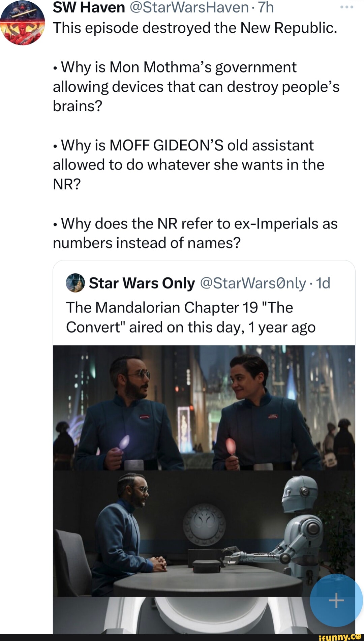Select the MOFF GIDEON'S old assistant paragraph
Screen dimensions: 364x641
click(189, 165)
